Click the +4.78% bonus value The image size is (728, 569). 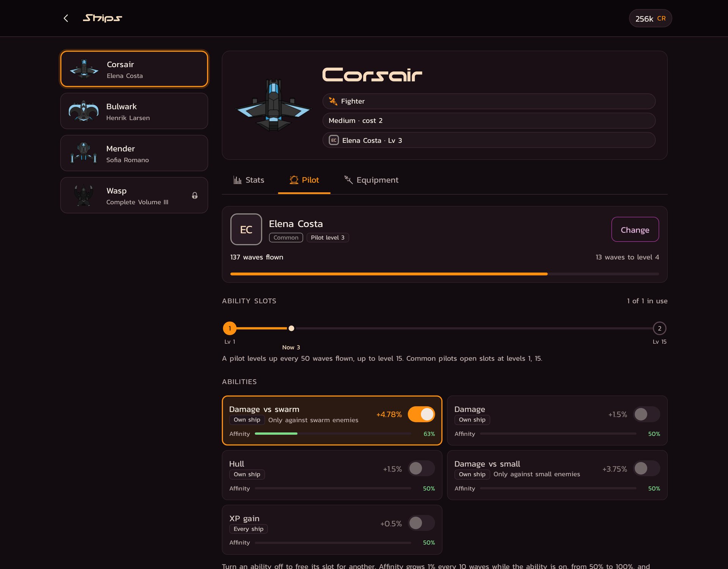(389, 415)
